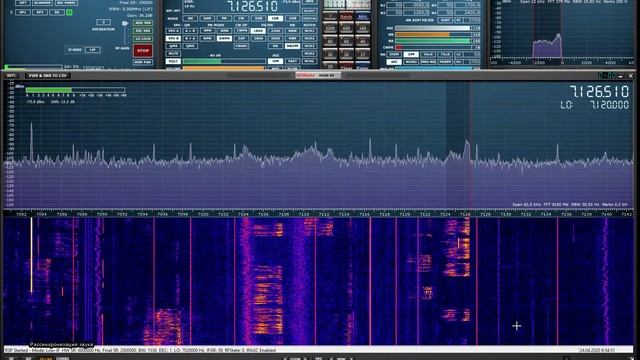
Task: Switch RX mode to CW
Action: (x=242, y=18)
